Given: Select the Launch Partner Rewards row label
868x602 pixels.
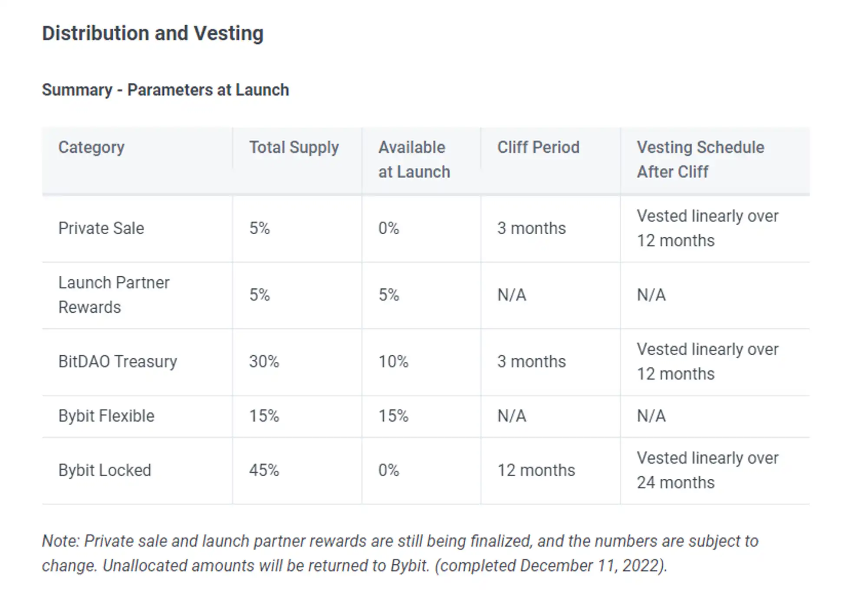Looking at the screenshot, I should click(x=114, y=295).
